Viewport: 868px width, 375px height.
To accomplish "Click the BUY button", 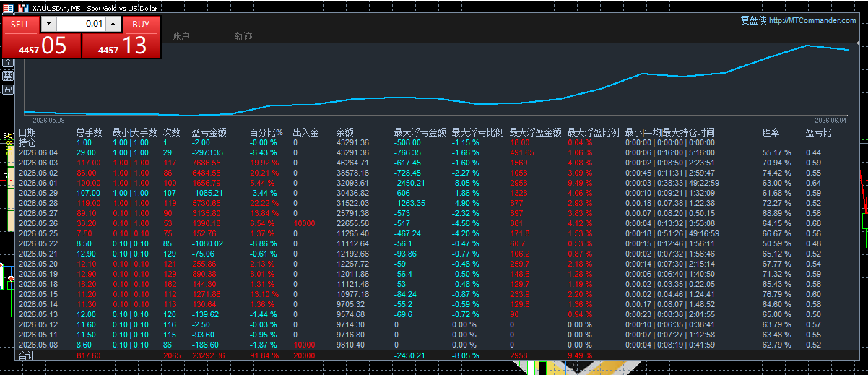I will pos(142,24).
